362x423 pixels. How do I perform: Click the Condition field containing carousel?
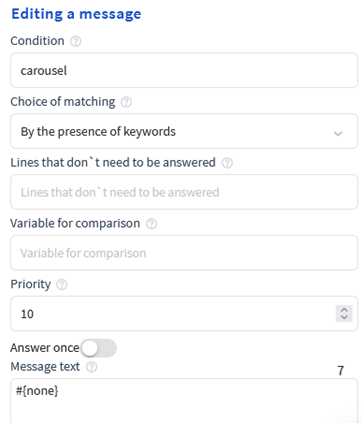[x=184, y=70]
